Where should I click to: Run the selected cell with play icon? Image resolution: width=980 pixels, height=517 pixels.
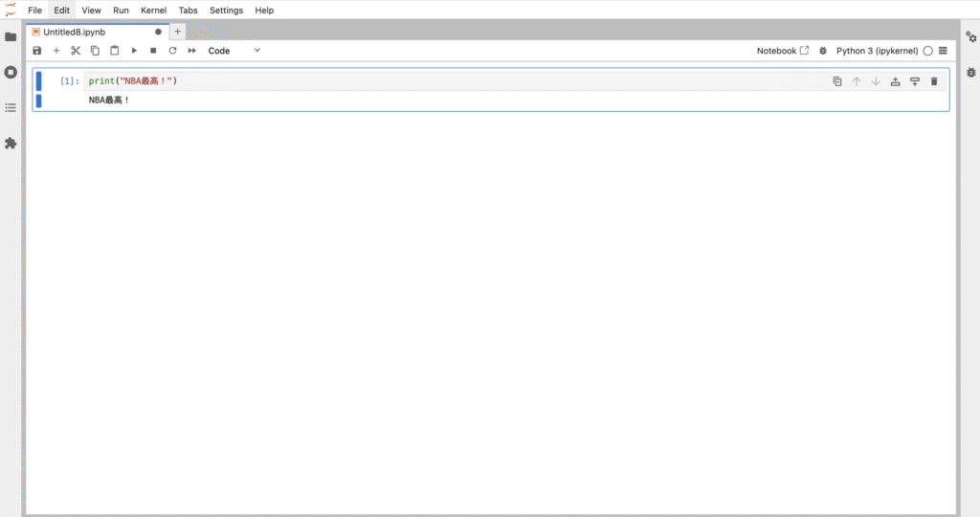tap(134, 51)
